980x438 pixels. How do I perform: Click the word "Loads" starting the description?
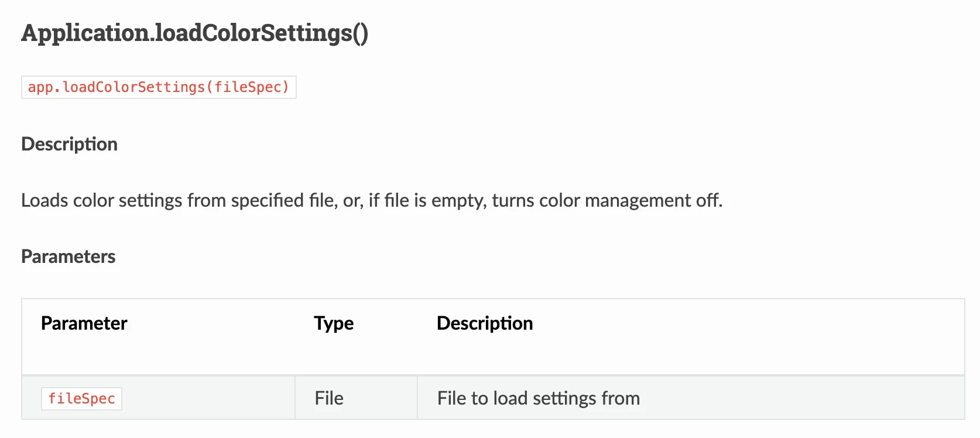click(x=44, y=200)
